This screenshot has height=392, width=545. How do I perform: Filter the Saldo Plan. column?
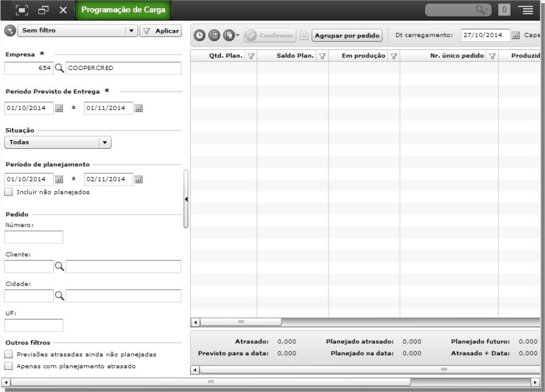[322, 56]
